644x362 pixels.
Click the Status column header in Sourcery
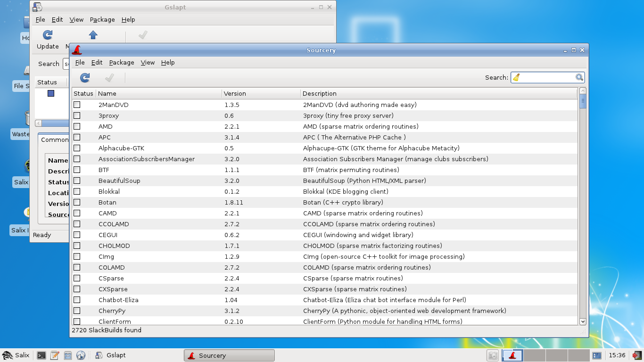pyautogui.click(x=83, y=93)
